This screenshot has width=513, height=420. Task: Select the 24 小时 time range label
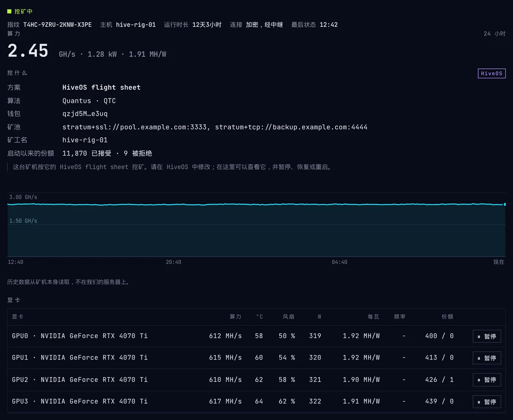tap(494, 34)
